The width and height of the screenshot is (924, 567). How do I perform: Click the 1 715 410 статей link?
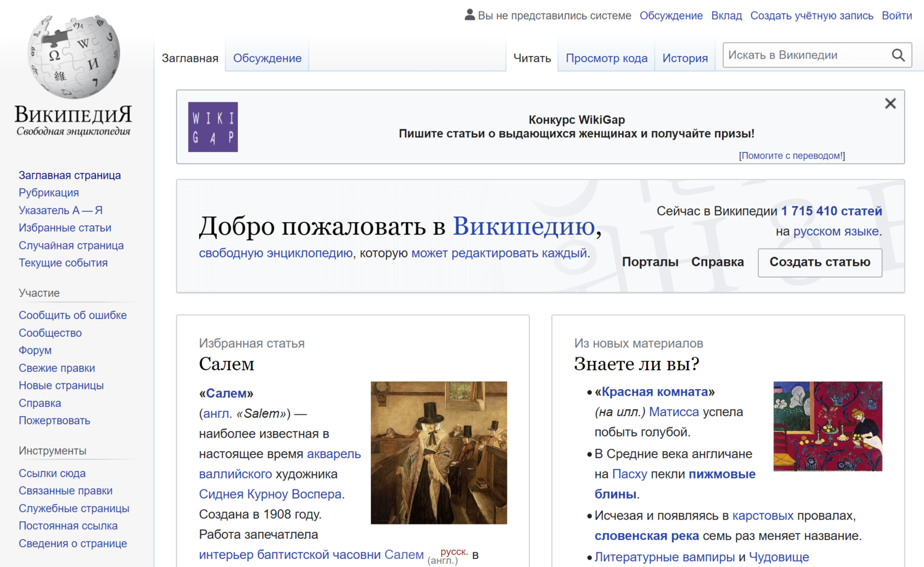click(x=832, y=211)
